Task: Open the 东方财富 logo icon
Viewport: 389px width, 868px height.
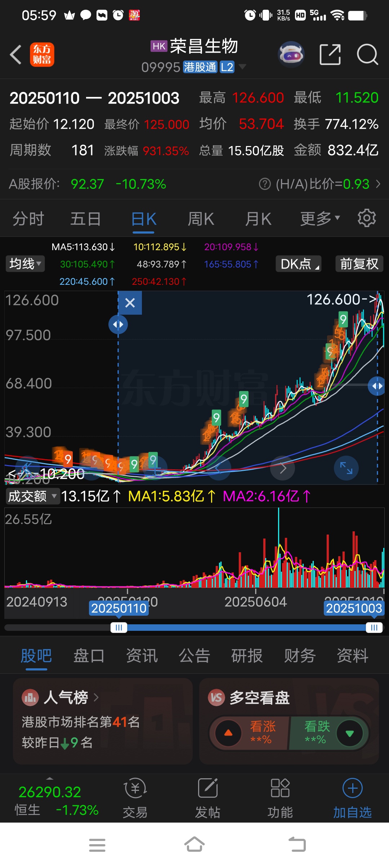Action: [42, 55]
